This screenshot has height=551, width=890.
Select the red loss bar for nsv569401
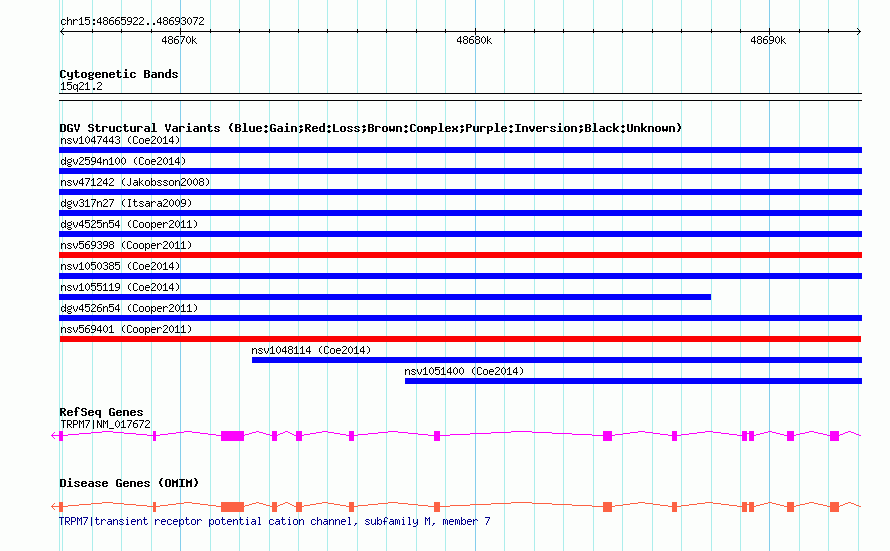click(460, 339)
